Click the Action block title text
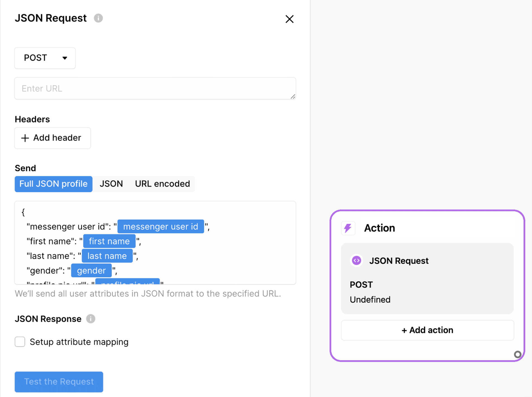Viewport: 532px width, 397px height. point(379,228)
